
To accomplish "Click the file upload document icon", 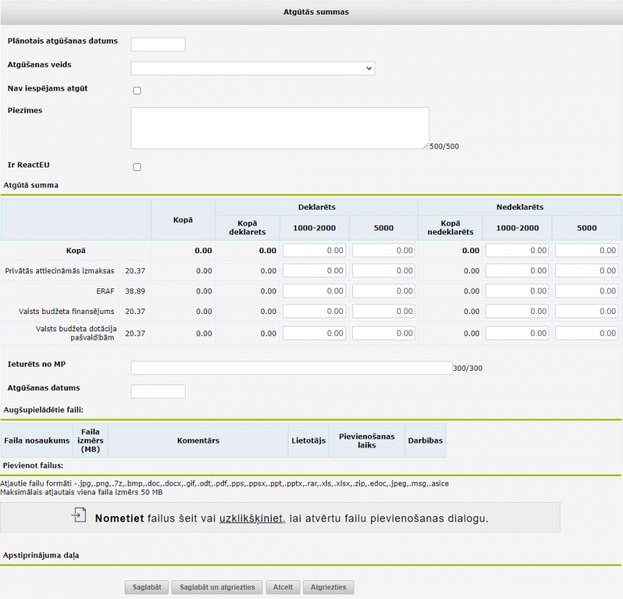I will 79,515.
